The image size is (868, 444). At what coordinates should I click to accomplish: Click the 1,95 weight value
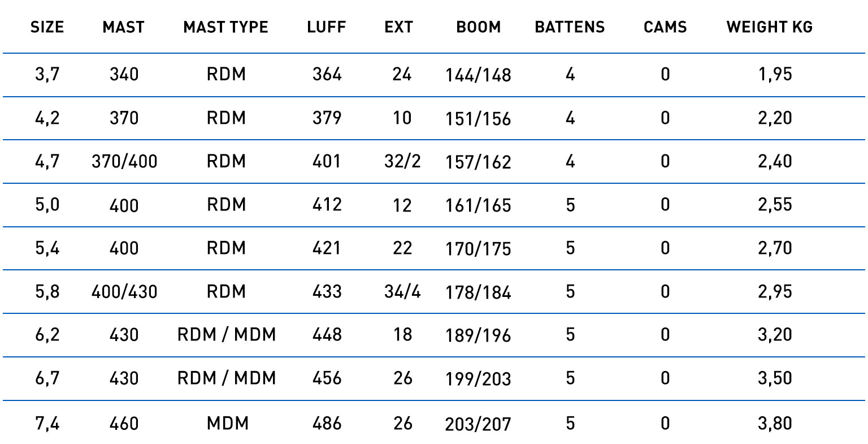click(775, 74)
